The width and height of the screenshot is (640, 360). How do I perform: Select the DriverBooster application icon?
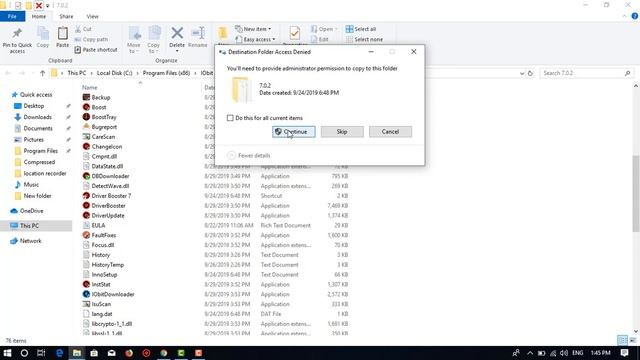(x=86, y=205)
